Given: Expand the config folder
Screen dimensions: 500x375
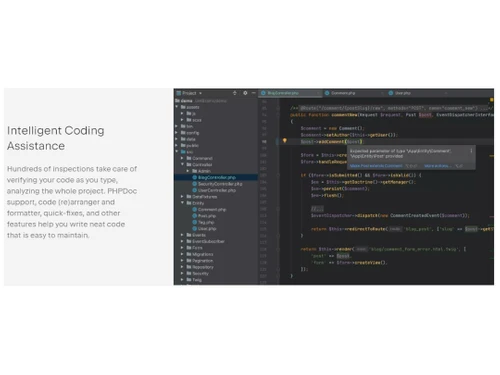Looking at the screenshot, I should pos(177,133).
